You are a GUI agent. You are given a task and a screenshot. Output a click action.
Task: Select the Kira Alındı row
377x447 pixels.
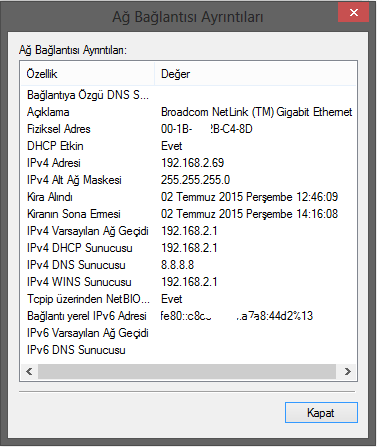189,197
